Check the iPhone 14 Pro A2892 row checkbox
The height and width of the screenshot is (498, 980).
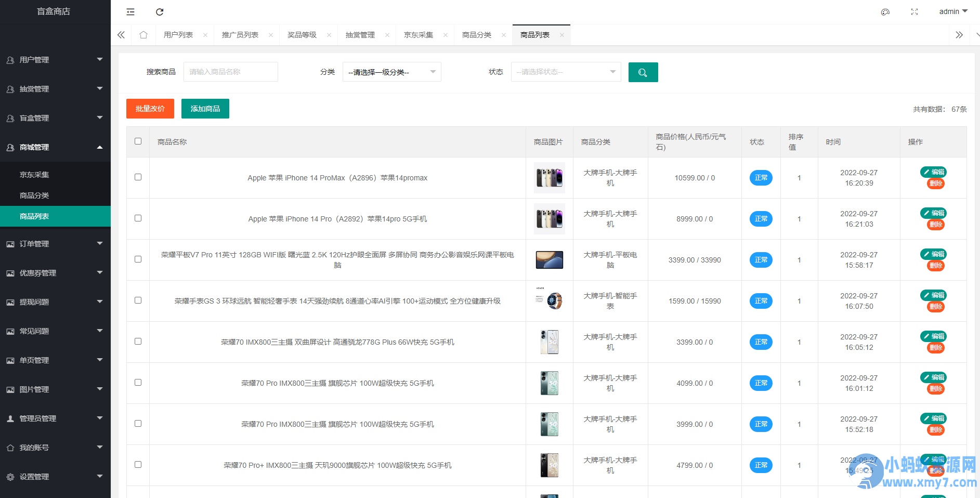(138, 218)
